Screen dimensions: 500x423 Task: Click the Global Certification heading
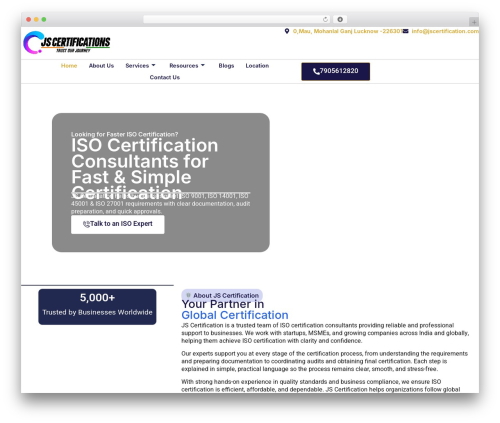235,315
